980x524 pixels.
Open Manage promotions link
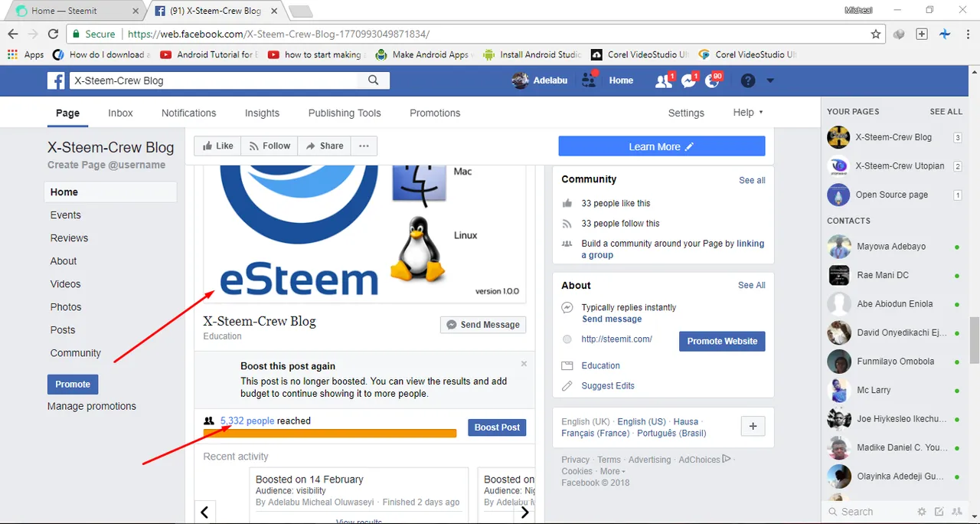(x=92, y=406)
